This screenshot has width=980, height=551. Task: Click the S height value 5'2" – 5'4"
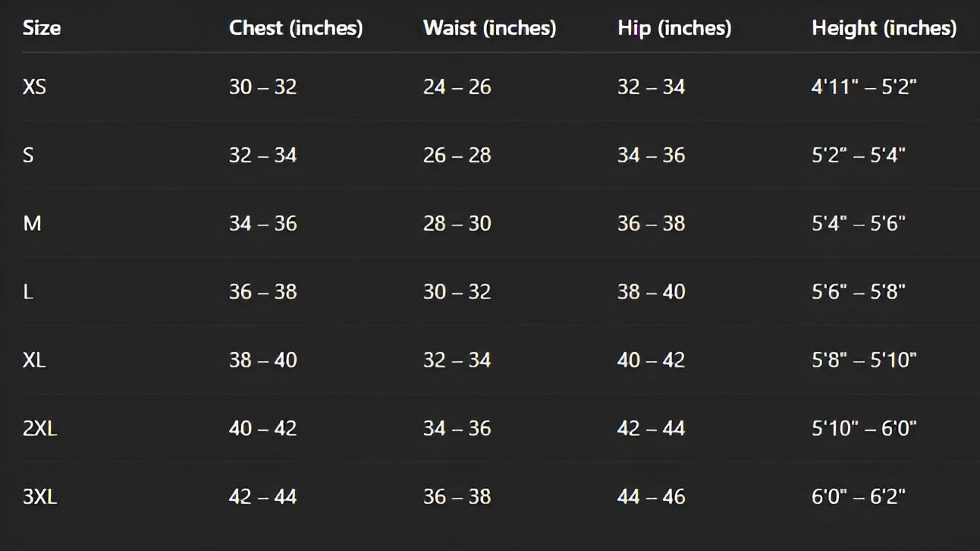858,156
